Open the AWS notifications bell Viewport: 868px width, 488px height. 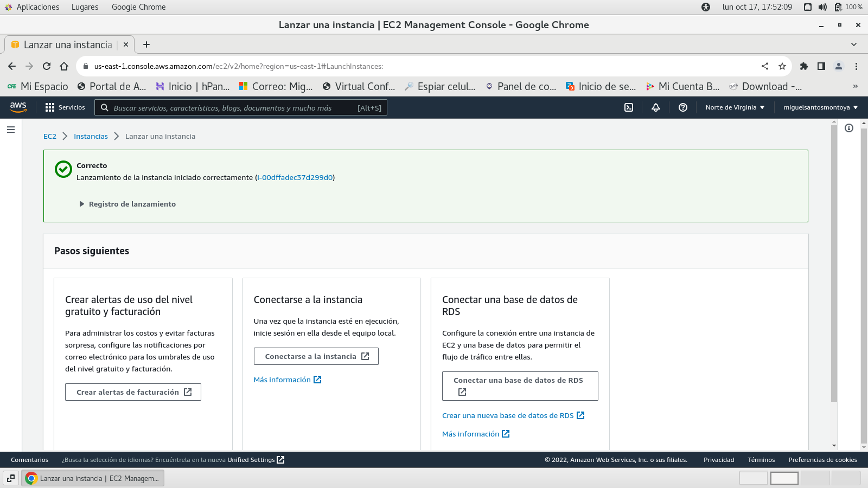656,107
